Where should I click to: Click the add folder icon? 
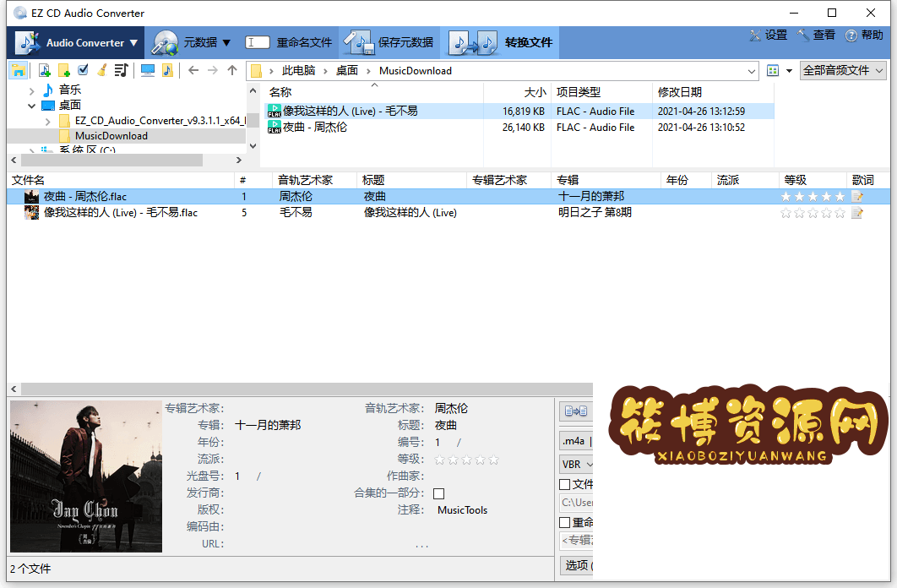(63, 70)
